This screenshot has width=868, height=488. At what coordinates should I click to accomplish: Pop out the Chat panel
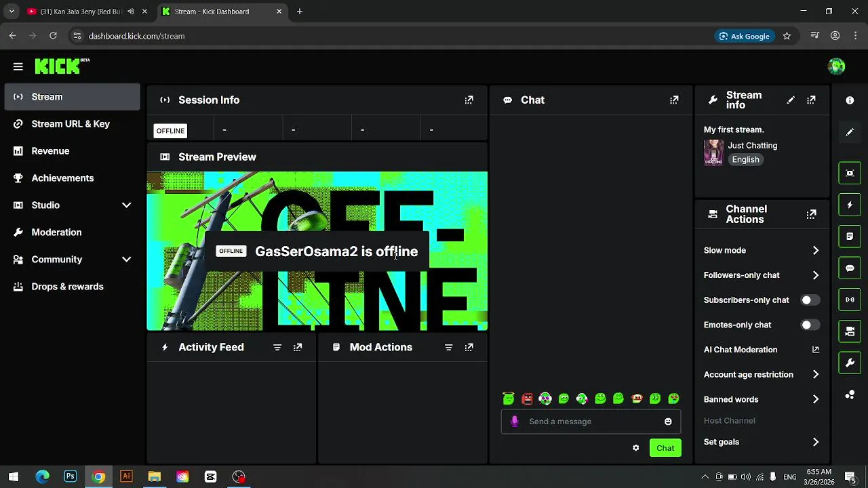(674, 100)
